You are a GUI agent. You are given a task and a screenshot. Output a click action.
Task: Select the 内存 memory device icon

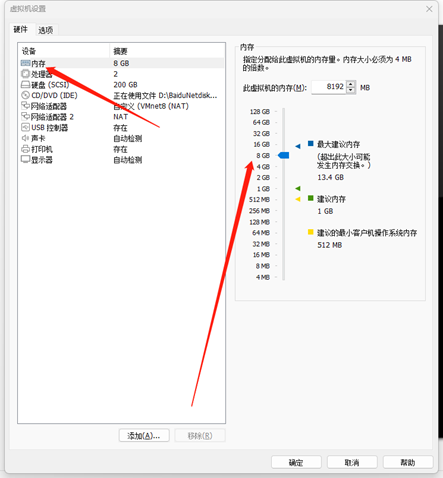25,63
